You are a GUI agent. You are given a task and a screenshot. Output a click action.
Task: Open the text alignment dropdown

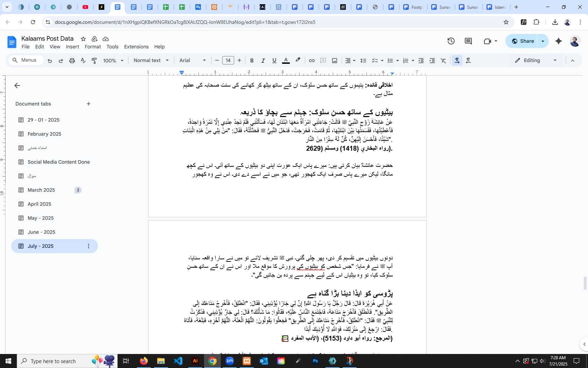click(x=350, y=61)
